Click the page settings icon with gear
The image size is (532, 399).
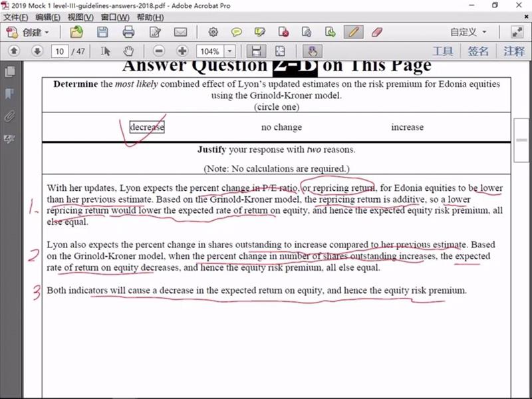coord(307,32)
